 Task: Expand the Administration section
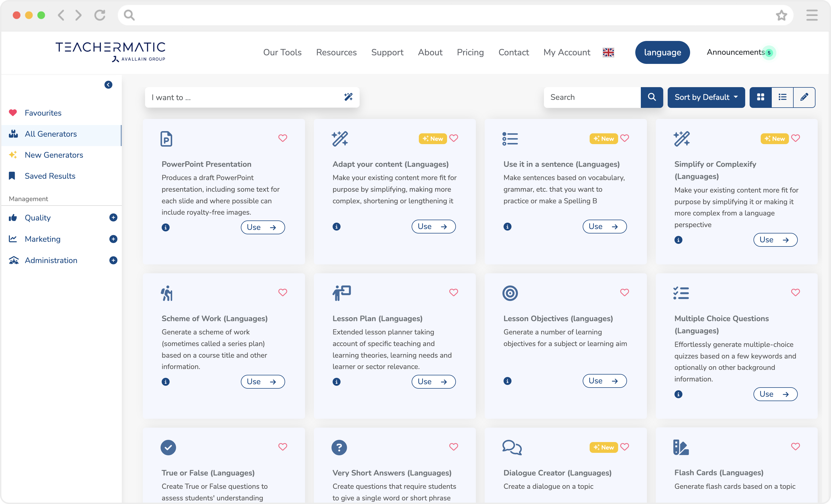(113, 260)
